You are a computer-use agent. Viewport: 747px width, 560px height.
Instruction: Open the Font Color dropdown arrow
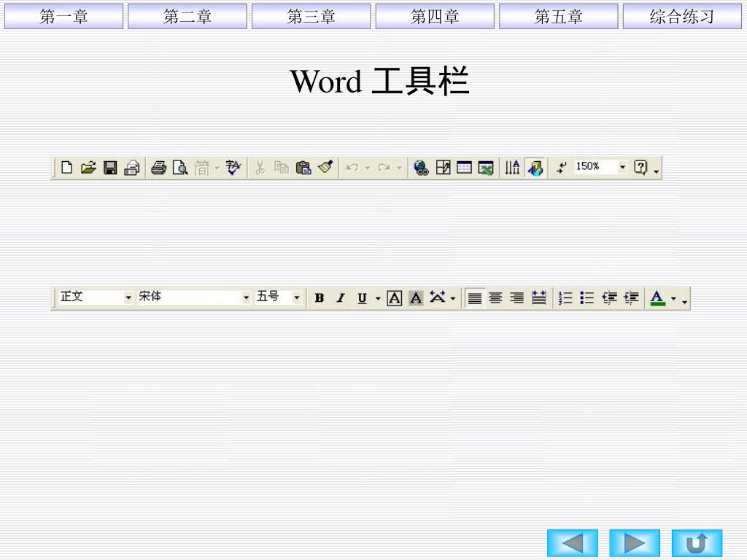(x=673, y=298)
